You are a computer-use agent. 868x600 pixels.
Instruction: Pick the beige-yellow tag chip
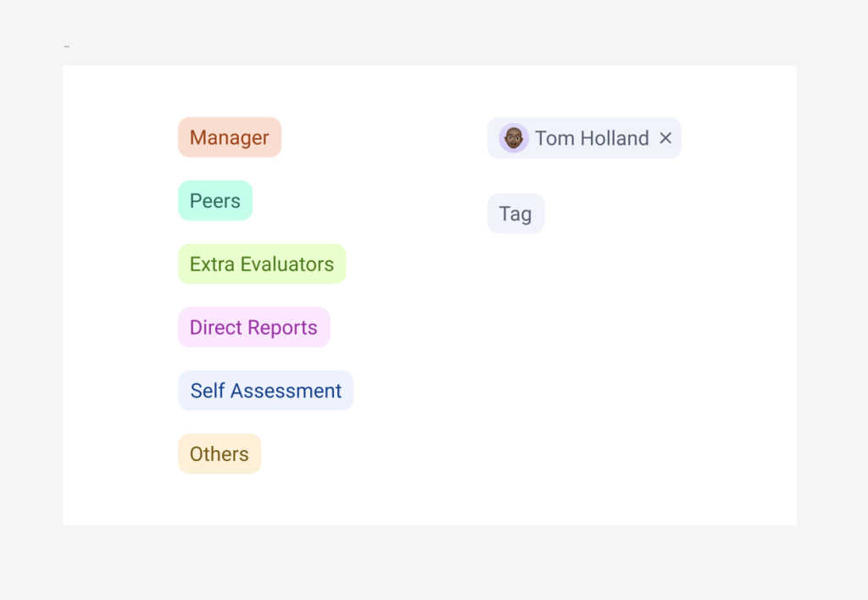coord(220,453)
